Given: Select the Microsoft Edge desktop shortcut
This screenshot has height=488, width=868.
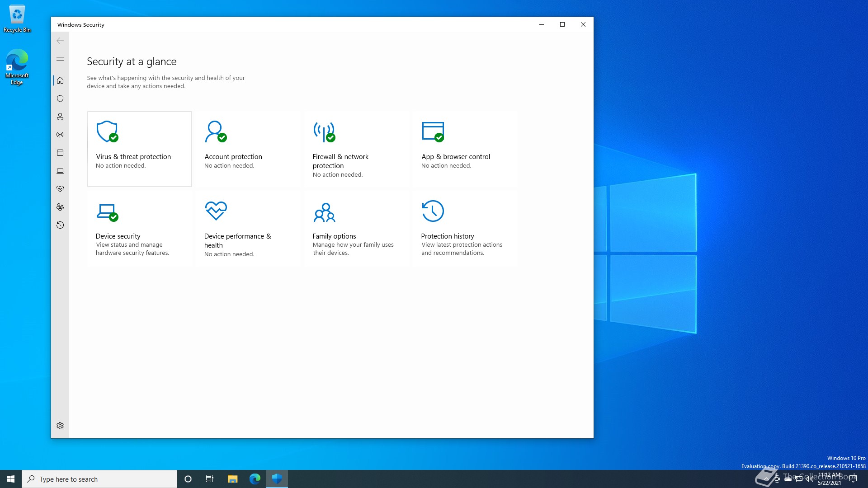Looking at the screenshot, I should coord(17,67).
